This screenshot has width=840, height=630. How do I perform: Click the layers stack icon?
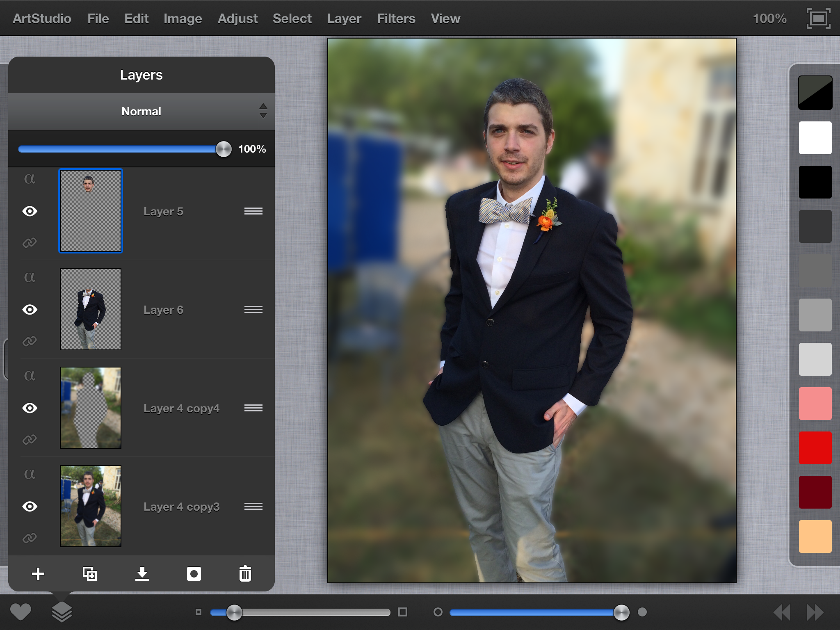pos(62,612)
